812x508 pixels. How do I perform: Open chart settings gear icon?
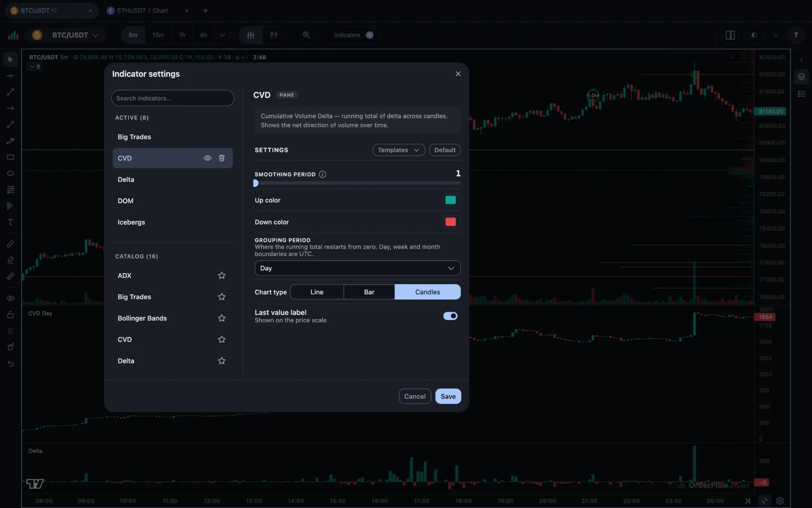[780, 501]
